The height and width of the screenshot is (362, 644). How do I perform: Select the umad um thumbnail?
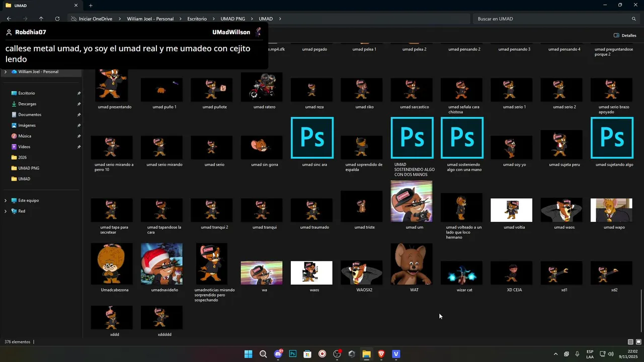tap(412, 201)
